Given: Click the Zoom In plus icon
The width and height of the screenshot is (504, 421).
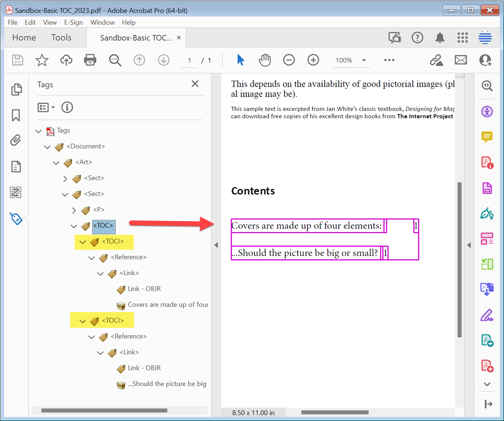Looking at the screenshot, I should click(313, 60).
